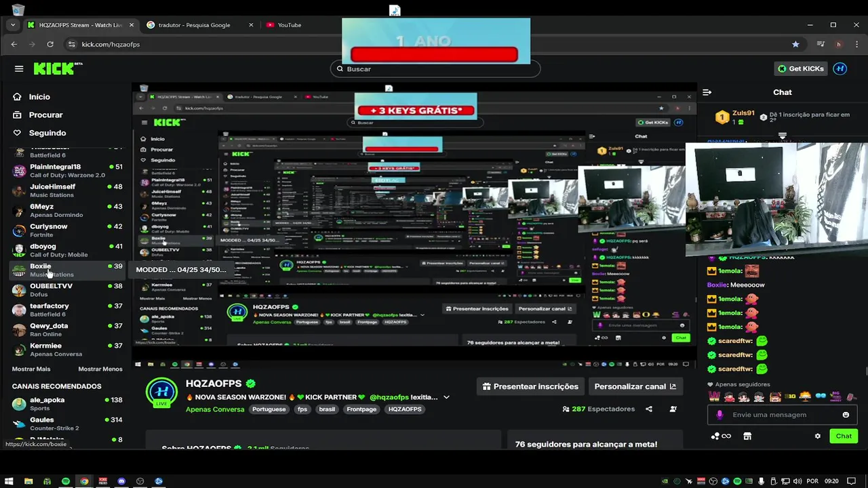
Task: Click the Portuguese tag
Action: tap(269, 409)
